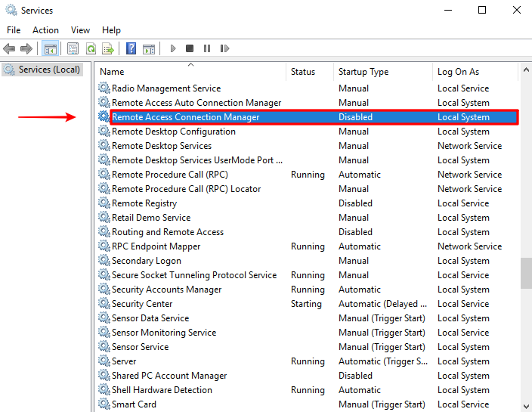Open Properties via the toolbar icon

(x=73, y=49)
